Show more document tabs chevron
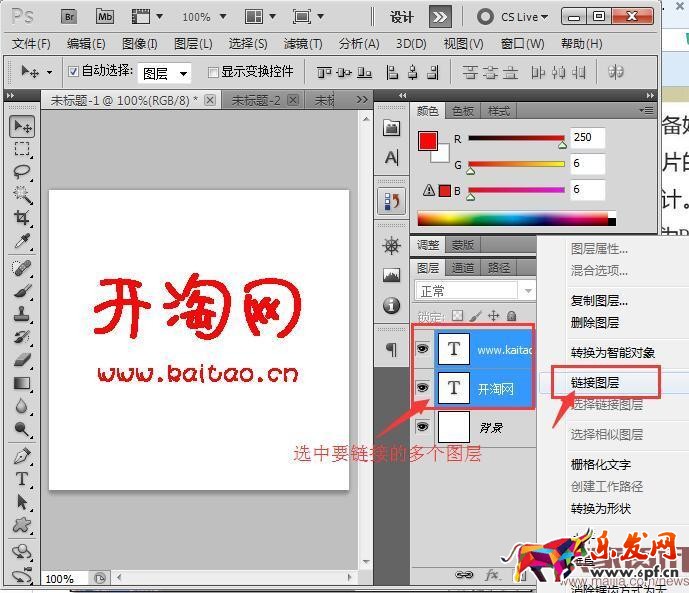 coord(362,100)
